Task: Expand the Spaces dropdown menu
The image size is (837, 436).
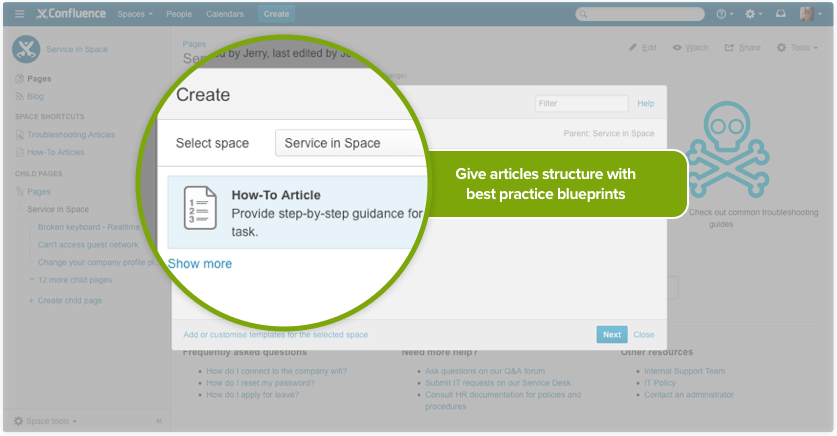Action: [135, 14]
